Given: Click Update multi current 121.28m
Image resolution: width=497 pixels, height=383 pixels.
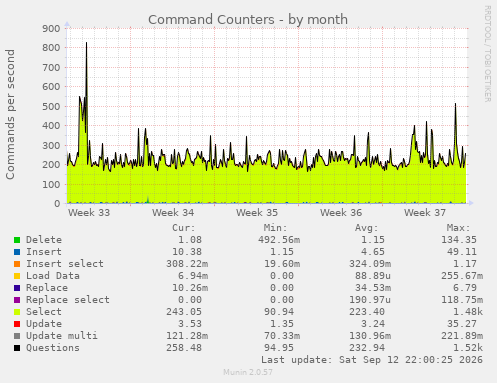Looking at the screenshot, I should (187, 336).
